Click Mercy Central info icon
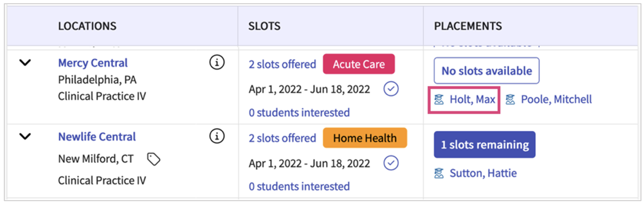The image size is (644, 204). [217, 62]
